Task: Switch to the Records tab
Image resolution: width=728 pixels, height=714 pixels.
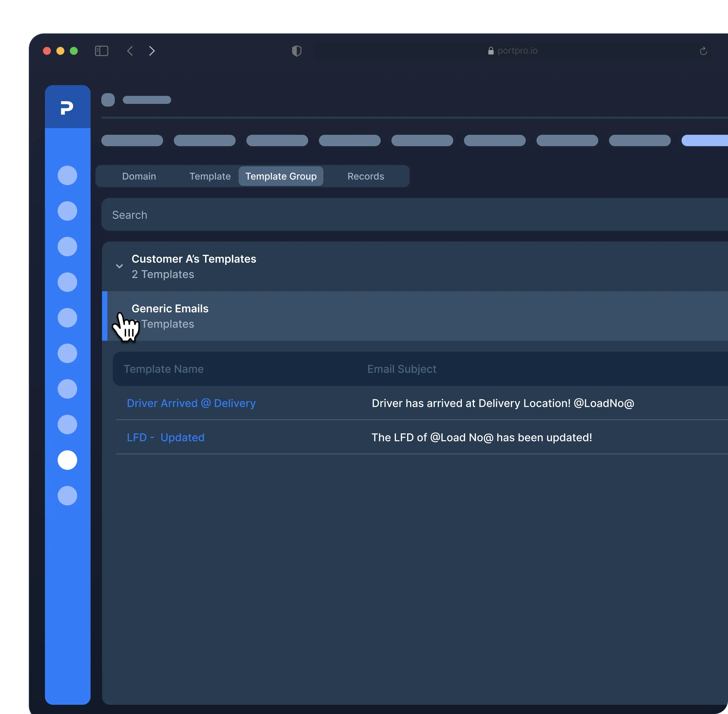Action: (x=365, y=176)
